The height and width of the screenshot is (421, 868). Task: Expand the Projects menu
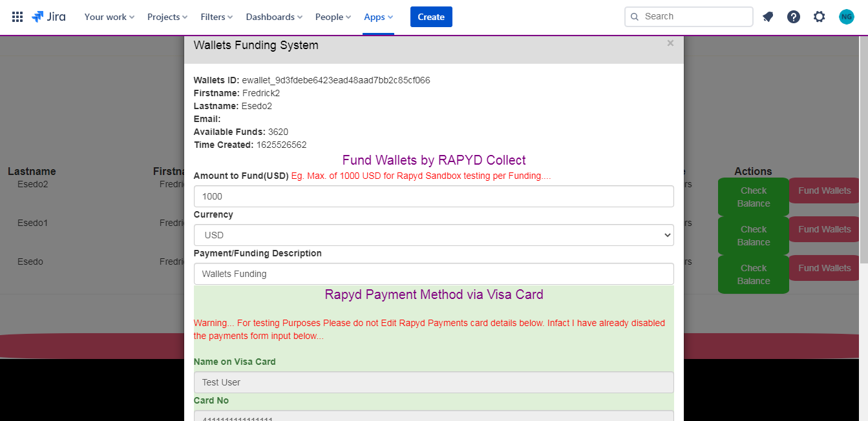pos(167,17)
